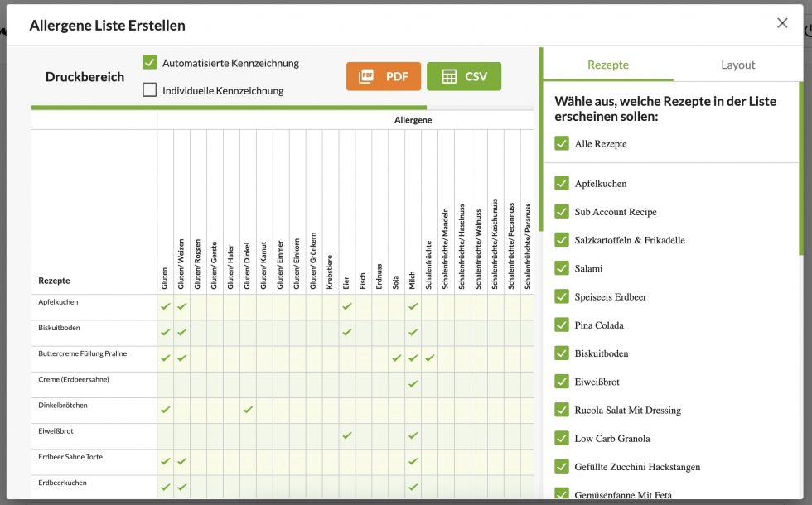
Task: Uncheck the Salami recipe
Action: tap(562, 268)
